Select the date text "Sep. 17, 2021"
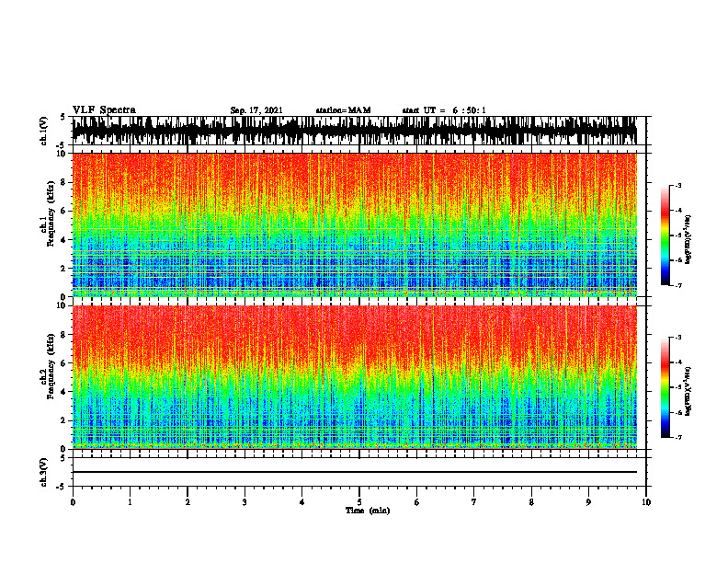 (x=256, y=110)
